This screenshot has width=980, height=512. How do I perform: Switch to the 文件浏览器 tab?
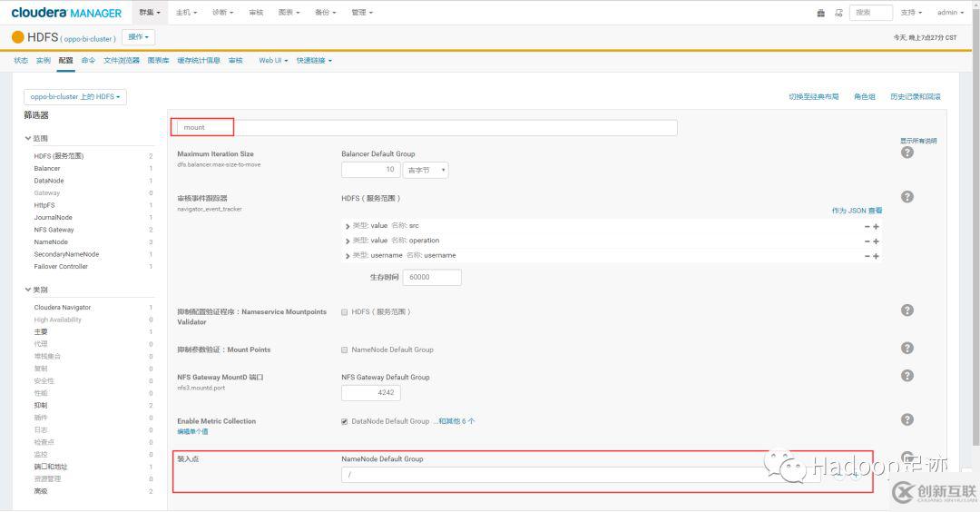[x=122, y=61]
